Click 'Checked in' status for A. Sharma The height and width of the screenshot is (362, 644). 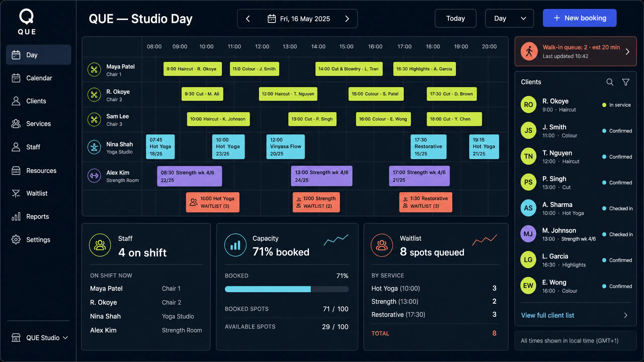pos(618,208)
